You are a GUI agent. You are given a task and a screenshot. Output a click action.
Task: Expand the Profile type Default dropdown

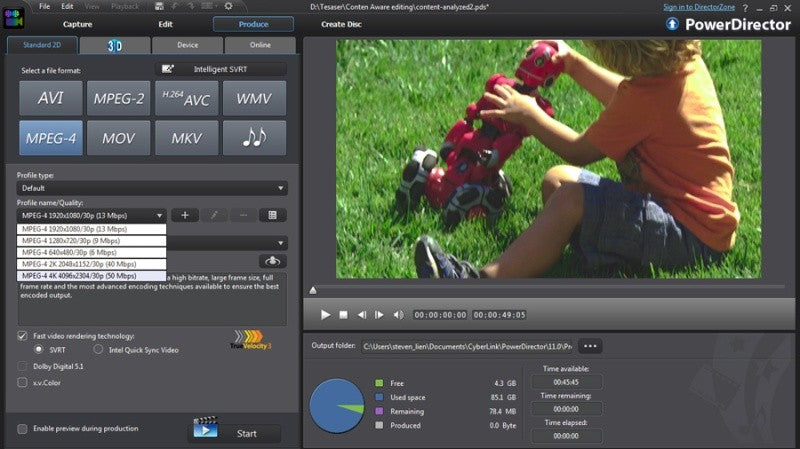click(152, 188)
